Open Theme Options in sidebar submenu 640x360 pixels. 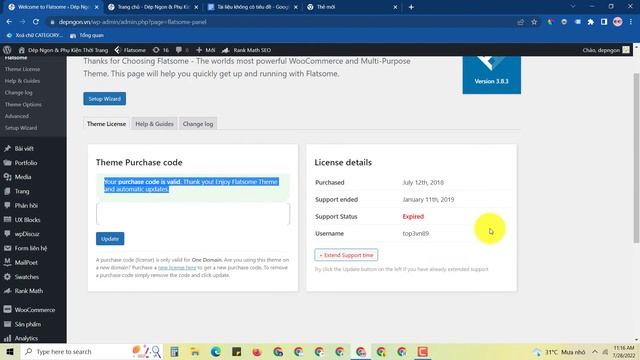(x=23, y=104)
